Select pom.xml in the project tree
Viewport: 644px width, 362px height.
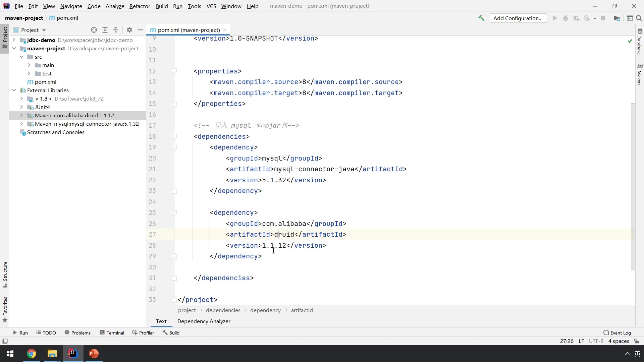pos(45,82)
